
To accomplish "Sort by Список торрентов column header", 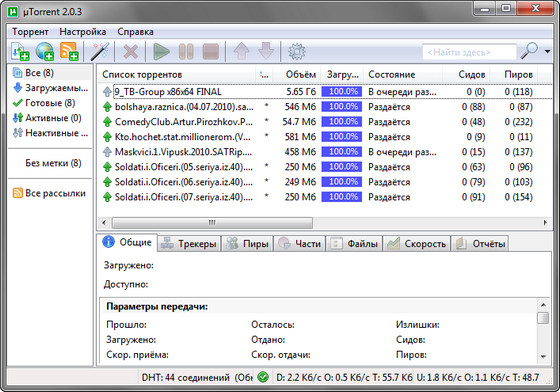I will click(177, 75).
